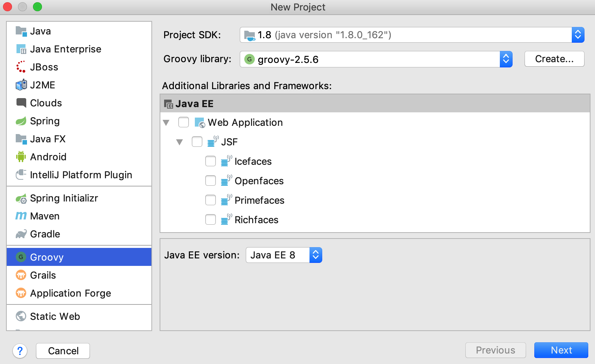The height and width of the screenshot is (364, 595).
Task: Open help with the question mark button
Action: point(20,351)
